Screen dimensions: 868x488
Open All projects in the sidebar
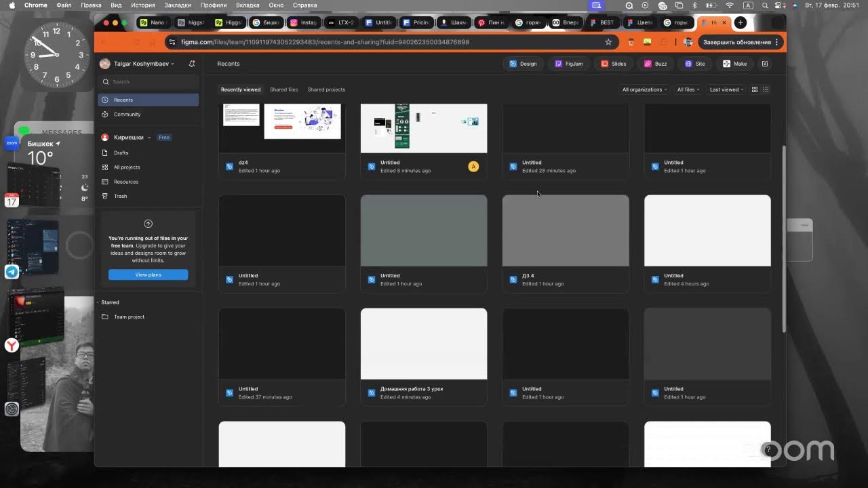(x=149, y=167)
